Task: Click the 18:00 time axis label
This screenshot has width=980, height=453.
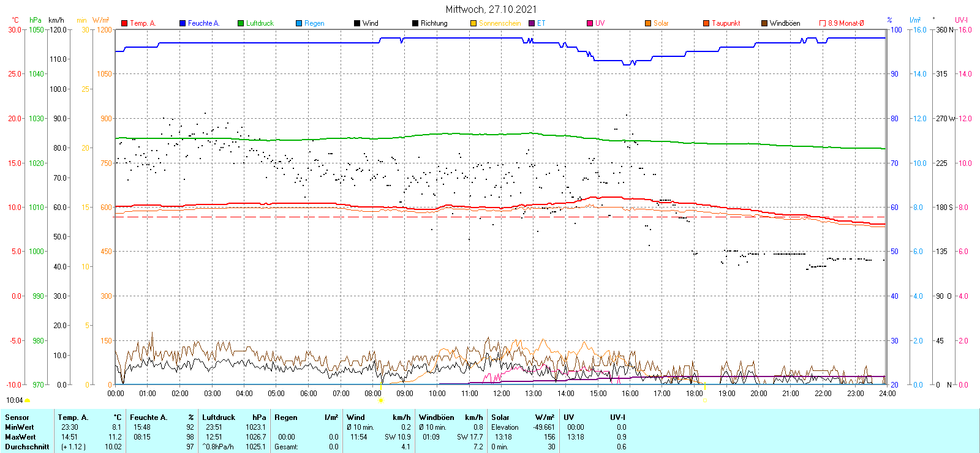Action: click(x=695, y=393)
